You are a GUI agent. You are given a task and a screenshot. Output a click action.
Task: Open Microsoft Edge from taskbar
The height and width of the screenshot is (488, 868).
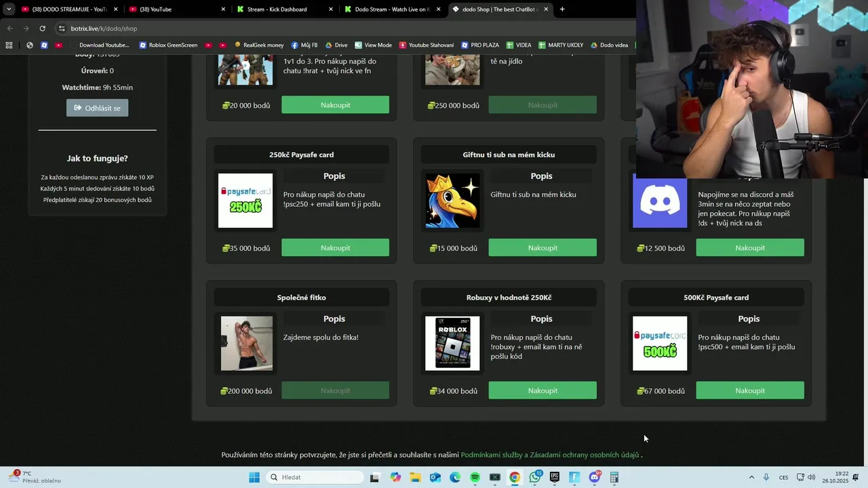pyautogui.click(x=455, y=477)
